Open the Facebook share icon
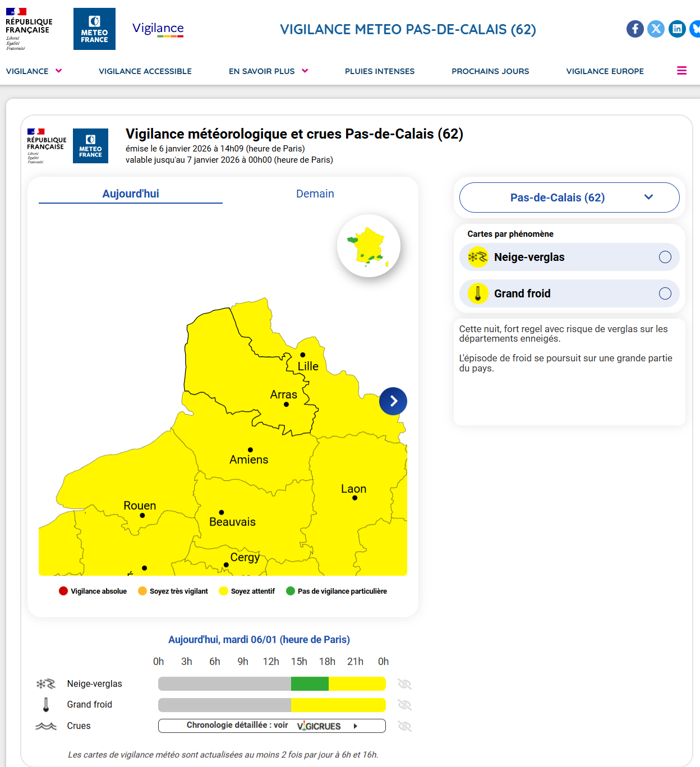The height and width of the screenshot is (767, 700). pos(635,29)
